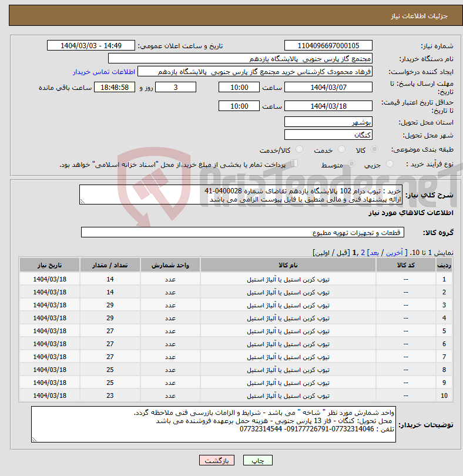Screen dimensions: 463x476
Task: Select the کالا/خدمت radio button
Action: click(x=299, y=149)
